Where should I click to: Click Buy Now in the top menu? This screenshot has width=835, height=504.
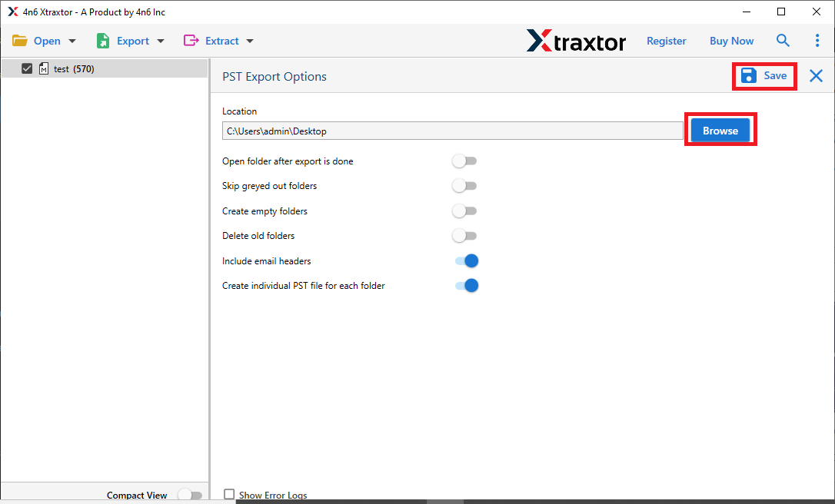click(x=731, y=40)
